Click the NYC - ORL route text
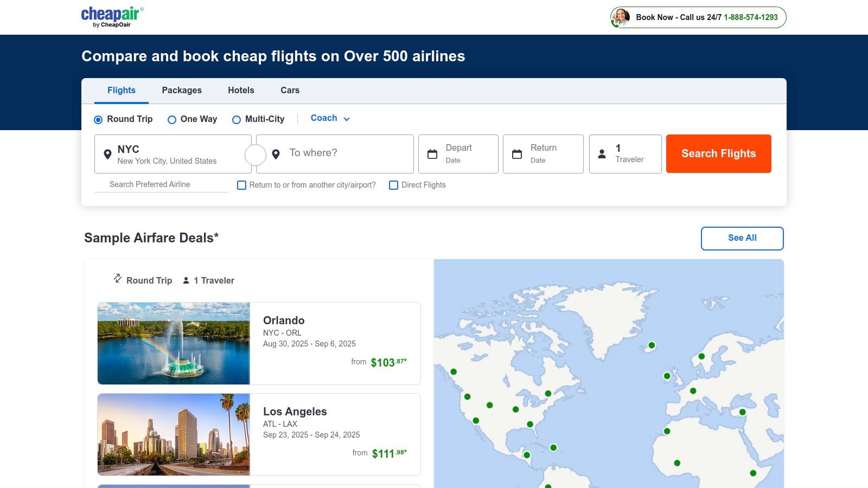The height and width of the screenshot is (488, 868). pyautogui.click(x=282, y=333)
